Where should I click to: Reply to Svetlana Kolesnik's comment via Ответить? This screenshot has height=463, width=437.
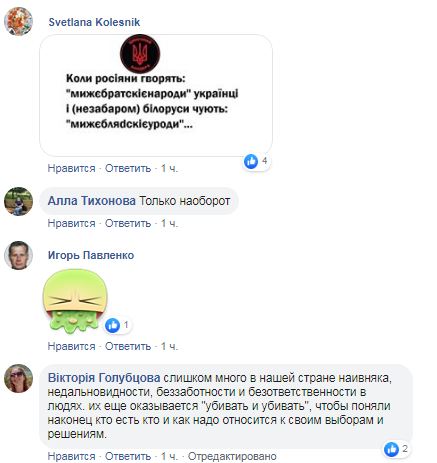[128, 168]
